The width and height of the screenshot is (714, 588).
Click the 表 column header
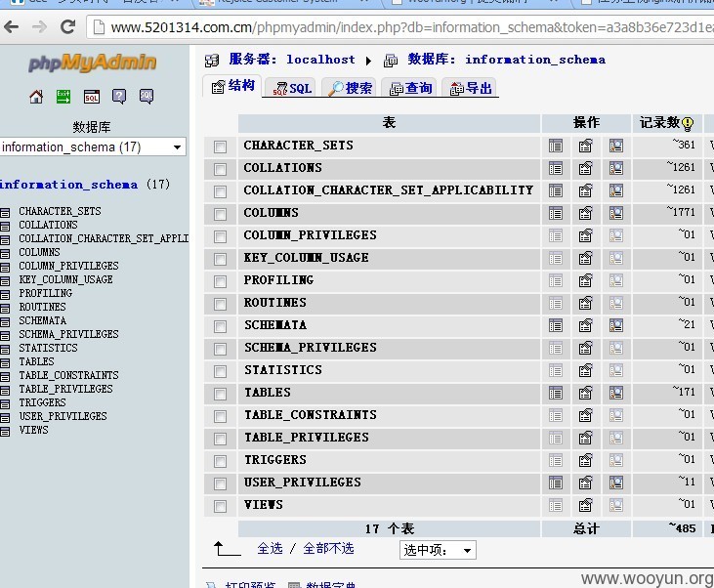coord(389,123)
